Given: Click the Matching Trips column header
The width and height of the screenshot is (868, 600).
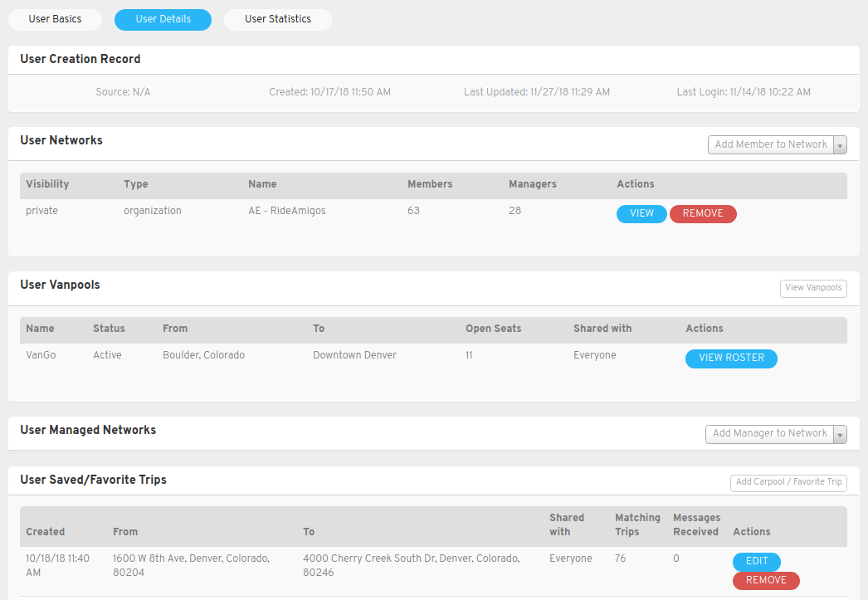Looking at the screenshot, I should point(637,524).
